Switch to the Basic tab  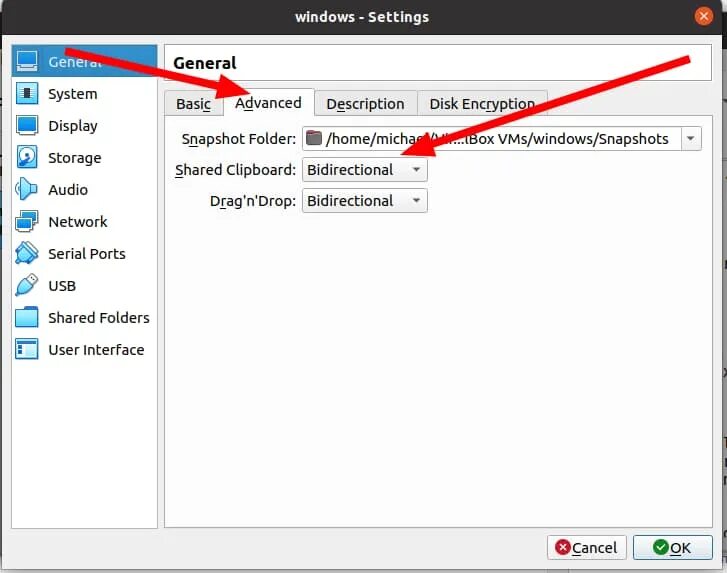pyautogui.click(x=193, y=104)
